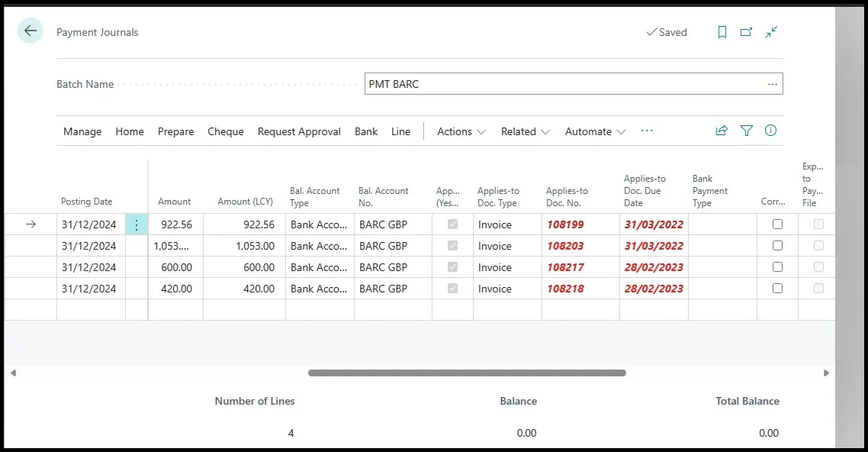This screenshot has height=452, width=868.
Task: Open applied invoice number 108199
Action: pyautogui.click(x=565, y=224)
